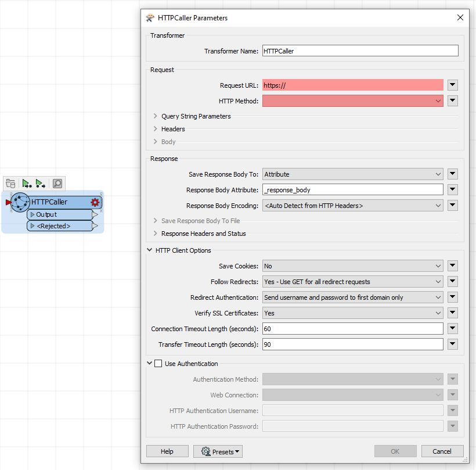Open the Redirect Authentication dropdown
This screenshot has width=476, height=470.
[353, 297]
